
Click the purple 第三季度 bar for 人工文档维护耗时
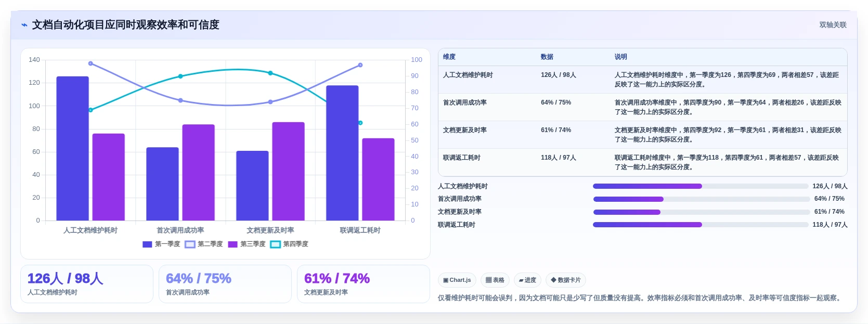(x=109, y=177)
